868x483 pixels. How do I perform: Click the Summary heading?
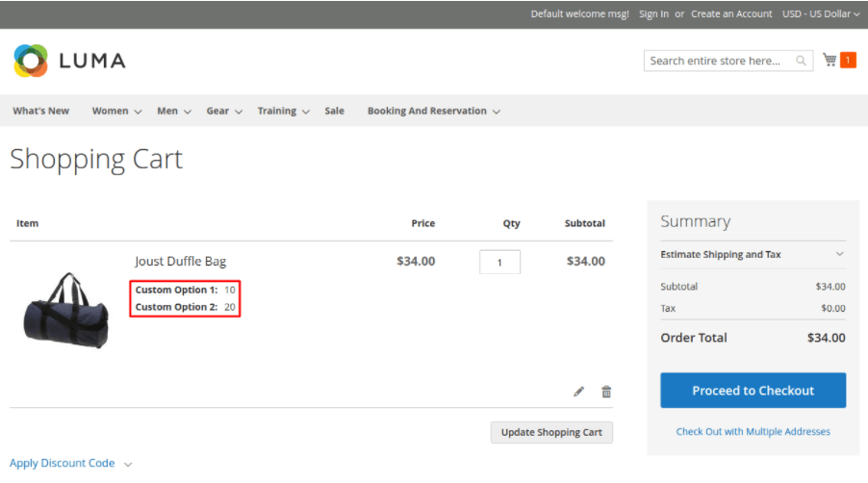(x=696, y=221)
